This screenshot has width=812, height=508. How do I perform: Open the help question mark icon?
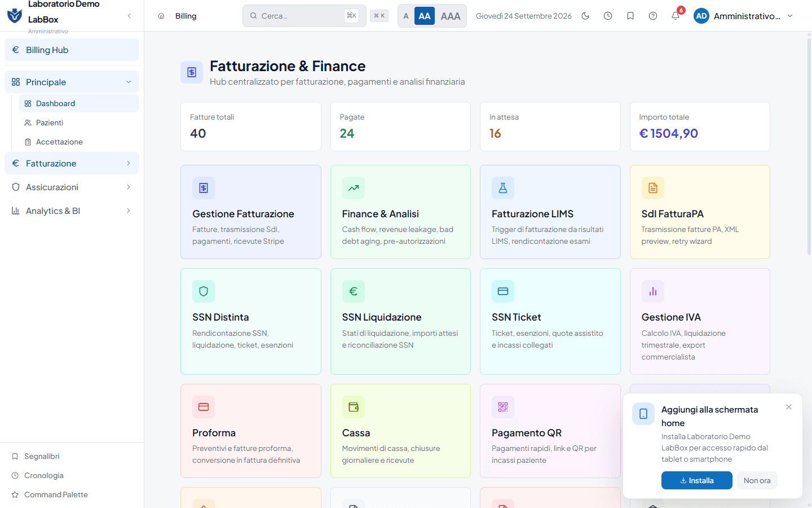(x=653, y=16)
